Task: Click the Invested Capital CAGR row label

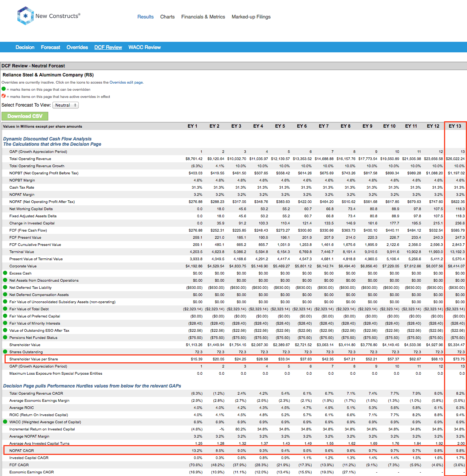Action: [x=29, y=458]
